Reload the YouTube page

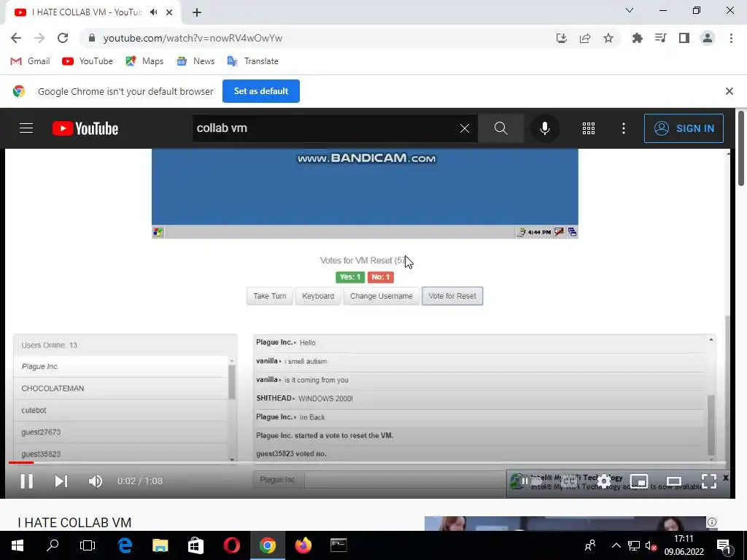click(63, 38)
